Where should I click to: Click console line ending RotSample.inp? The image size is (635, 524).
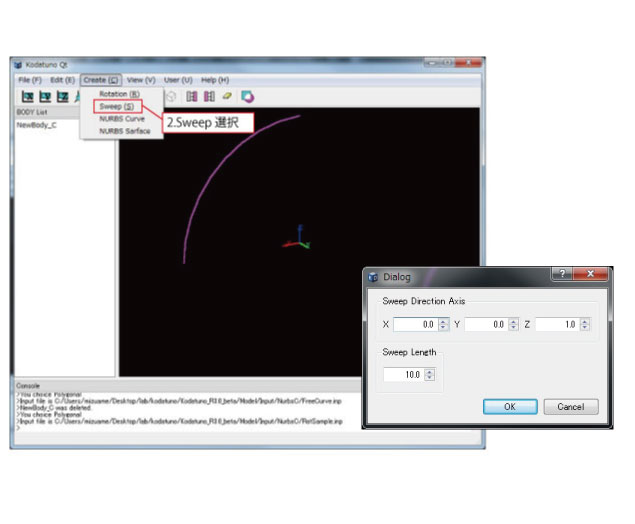[179, 421]
